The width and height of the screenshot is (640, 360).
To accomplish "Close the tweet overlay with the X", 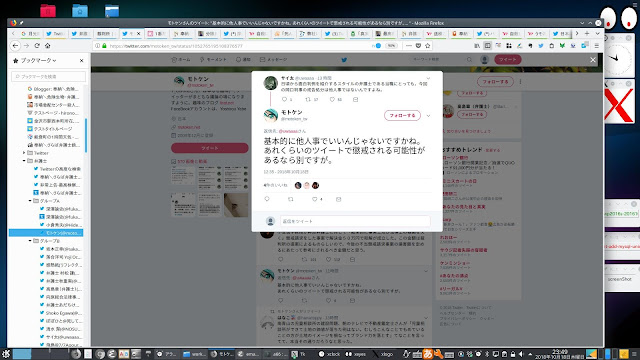I will [593, 60].
